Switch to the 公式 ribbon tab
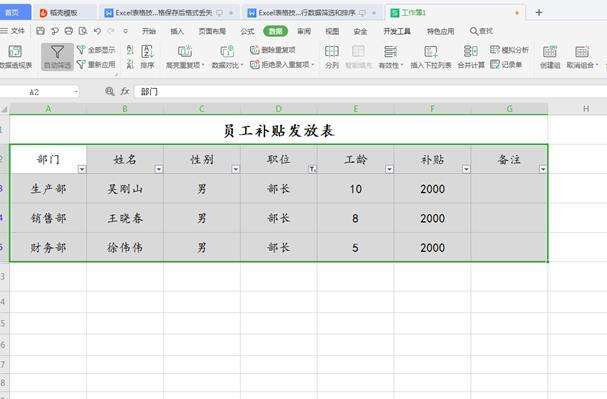 coord(247,31)
